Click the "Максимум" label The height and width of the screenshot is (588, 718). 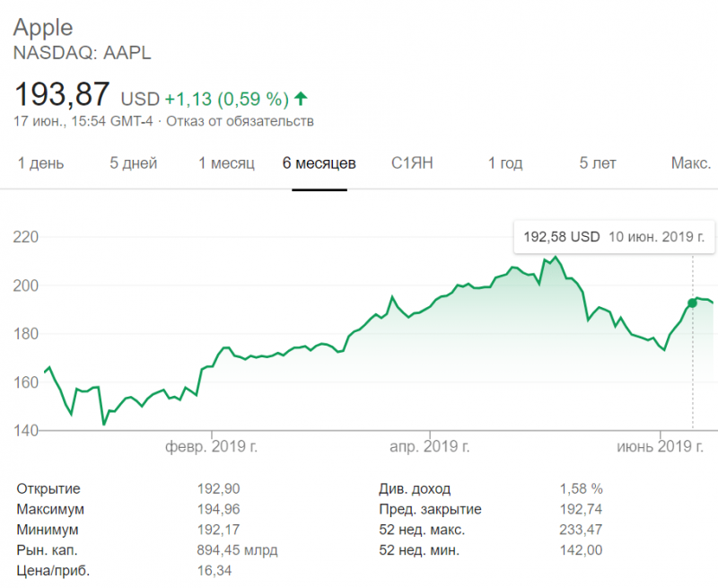point(50,509)
